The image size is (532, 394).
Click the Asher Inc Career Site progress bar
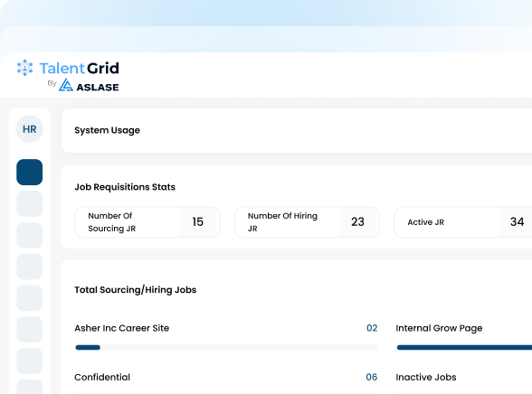tap(226, 347)
